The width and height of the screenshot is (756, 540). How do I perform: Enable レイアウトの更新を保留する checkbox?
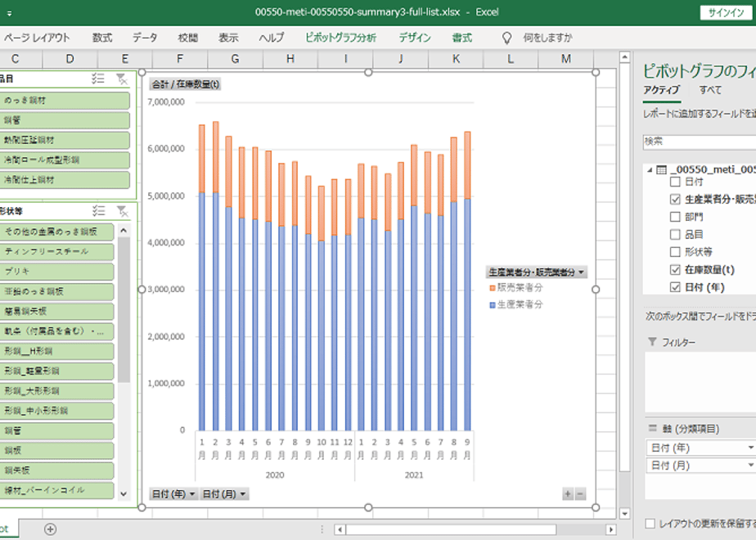(x=650, y=523)
